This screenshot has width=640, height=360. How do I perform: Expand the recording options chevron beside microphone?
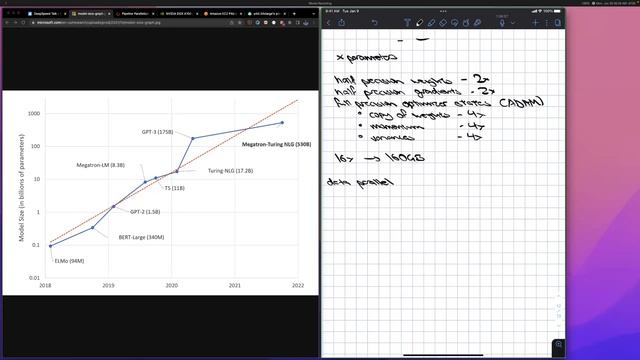(x=513, y=23)
